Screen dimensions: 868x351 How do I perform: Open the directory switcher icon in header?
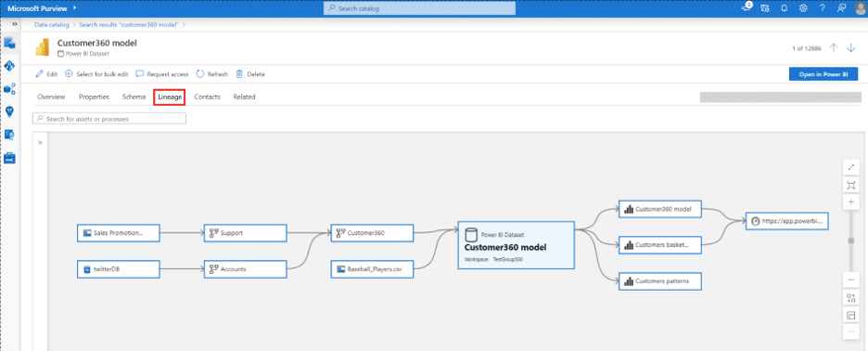(x=765, y=8)
